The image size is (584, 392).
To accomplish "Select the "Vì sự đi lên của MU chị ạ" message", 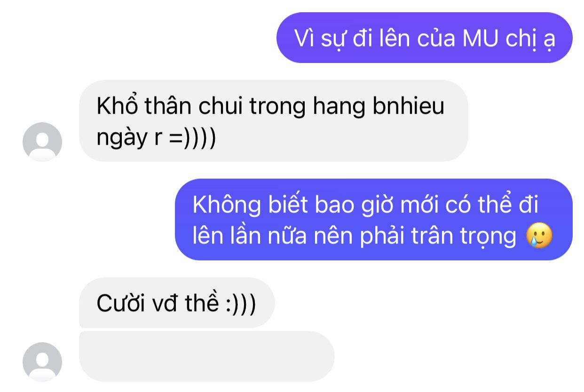I will (x=425, y=38).
